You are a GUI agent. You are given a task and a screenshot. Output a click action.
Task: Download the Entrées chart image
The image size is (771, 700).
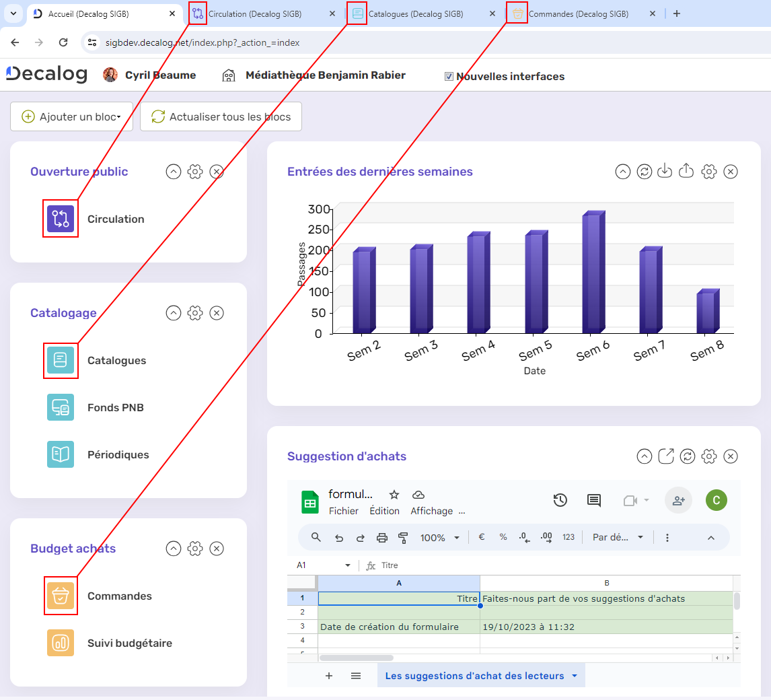665,172
